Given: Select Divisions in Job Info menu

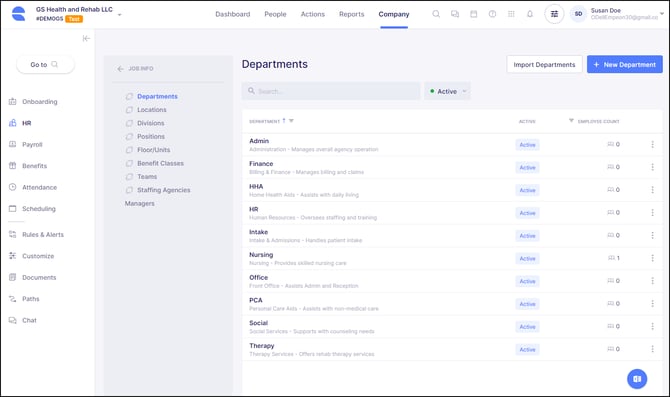Looking at the screenshot, I should (150, 123).
